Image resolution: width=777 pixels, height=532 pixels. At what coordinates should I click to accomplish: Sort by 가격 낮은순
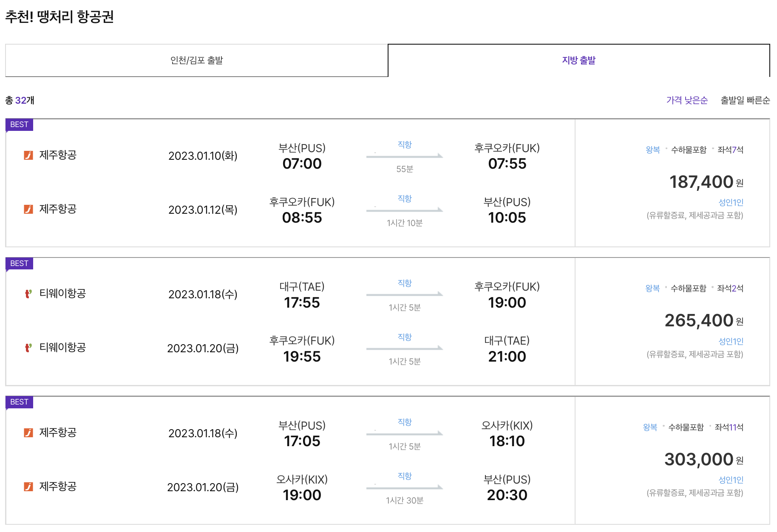click(x=687, y=100)
